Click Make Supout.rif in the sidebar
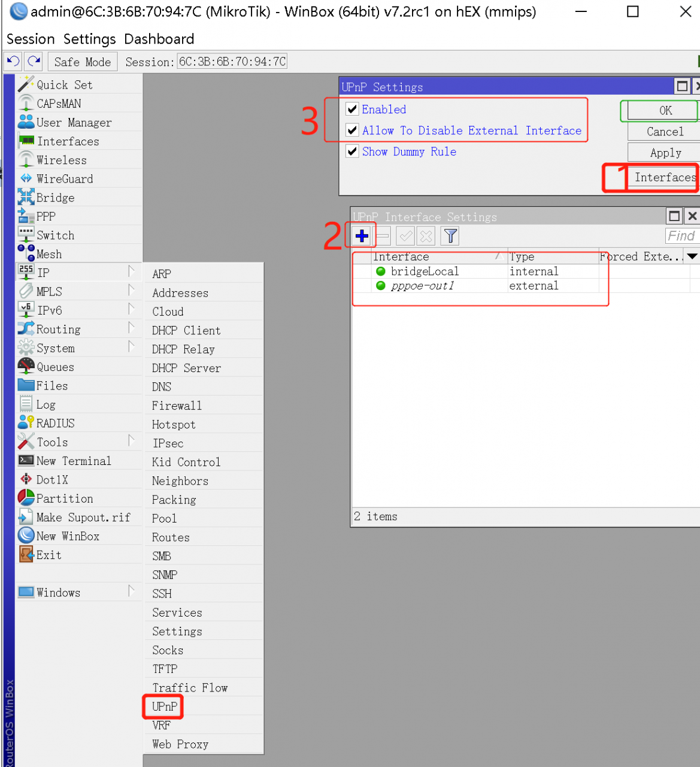Screen dimensions: 700x767 click(x=84, y=517)
